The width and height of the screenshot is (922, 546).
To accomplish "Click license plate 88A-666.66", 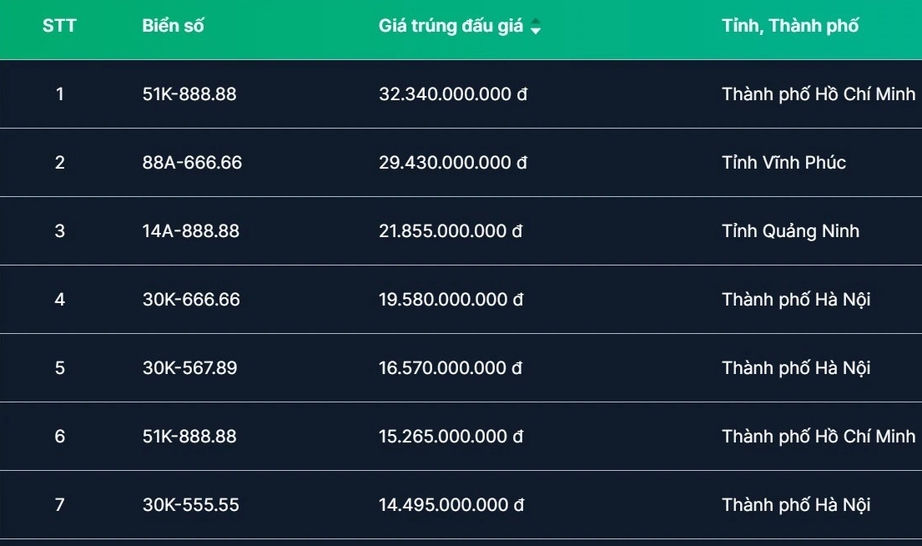I will click(x=192, y=162).
